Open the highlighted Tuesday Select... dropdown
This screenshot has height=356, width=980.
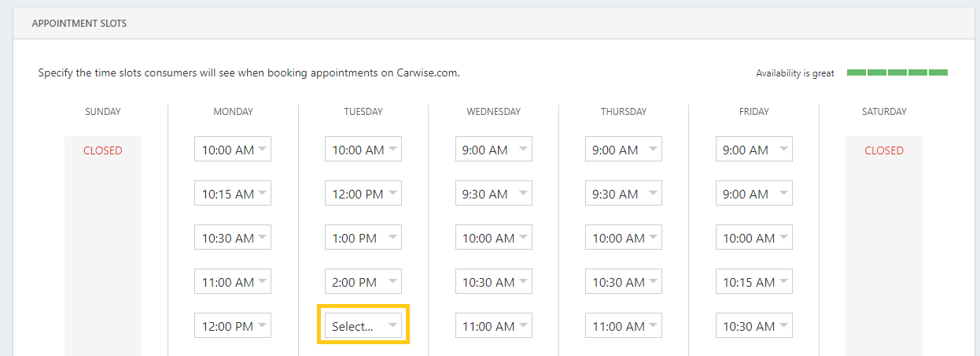pos(363,326)
